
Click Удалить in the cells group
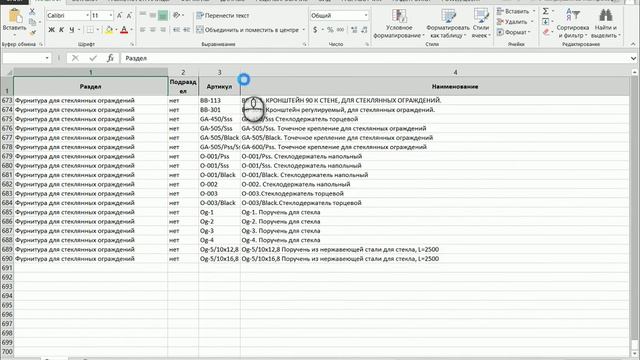(513, 22)
